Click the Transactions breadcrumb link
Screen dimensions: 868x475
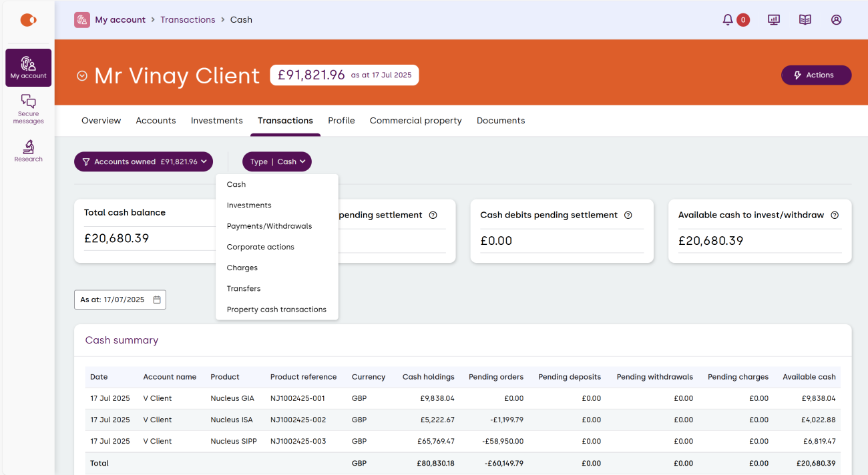(x=188, y=20)
